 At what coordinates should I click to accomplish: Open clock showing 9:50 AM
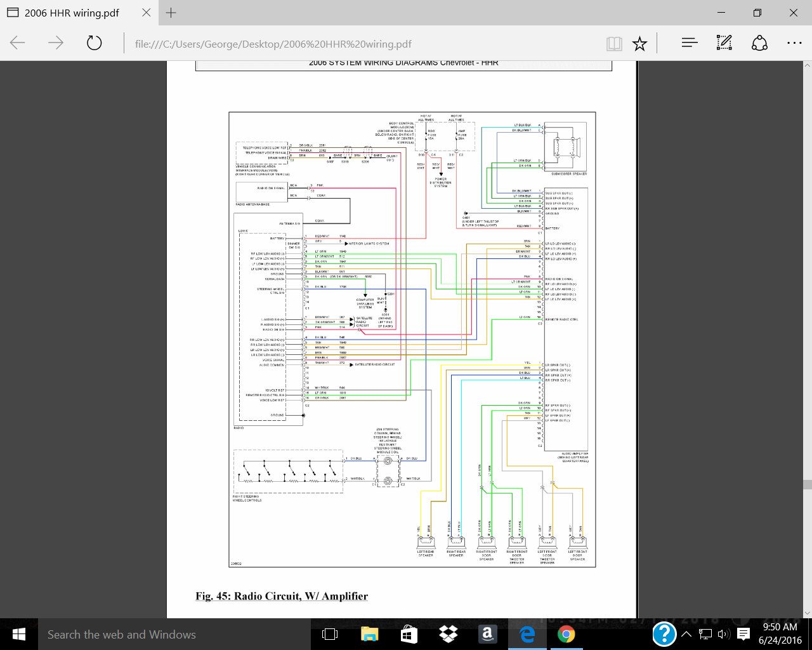(x=780, y=633)
